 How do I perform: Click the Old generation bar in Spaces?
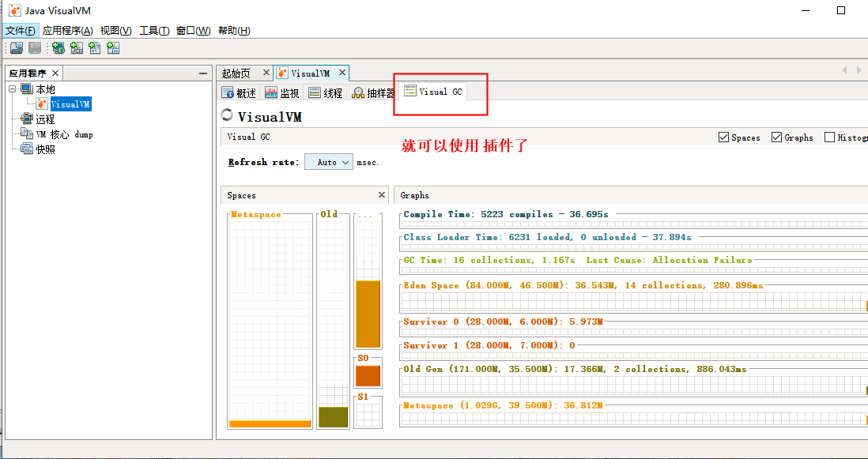pyautogui.click(x=334, y=417)
